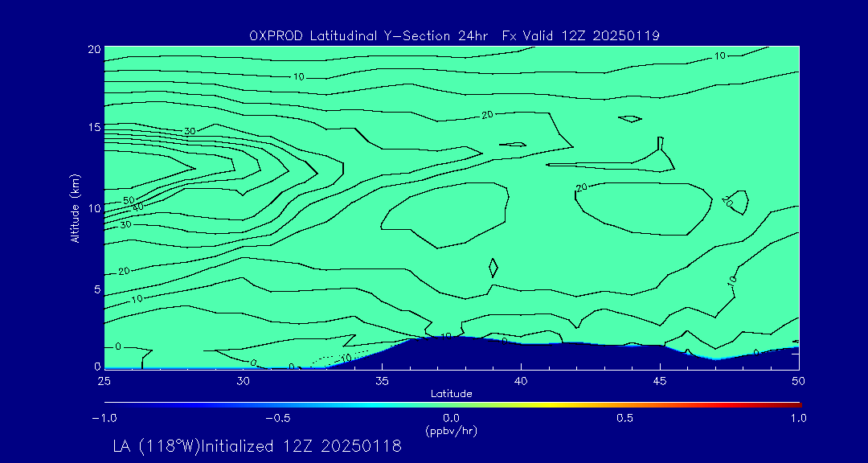Select the 'Altitude (km)' vertical axis label

[75, 208]
